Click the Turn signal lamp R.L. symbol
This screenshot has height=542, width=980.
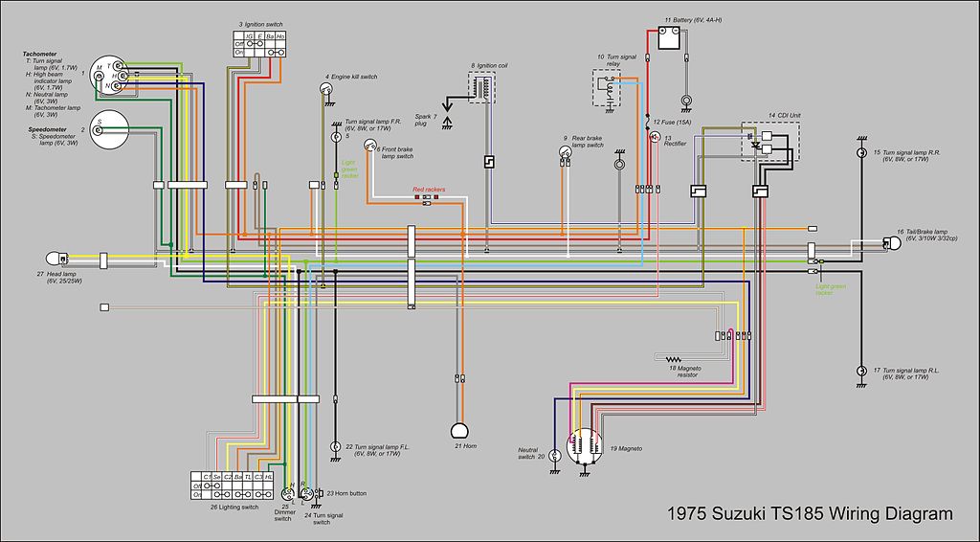point(861,371)
